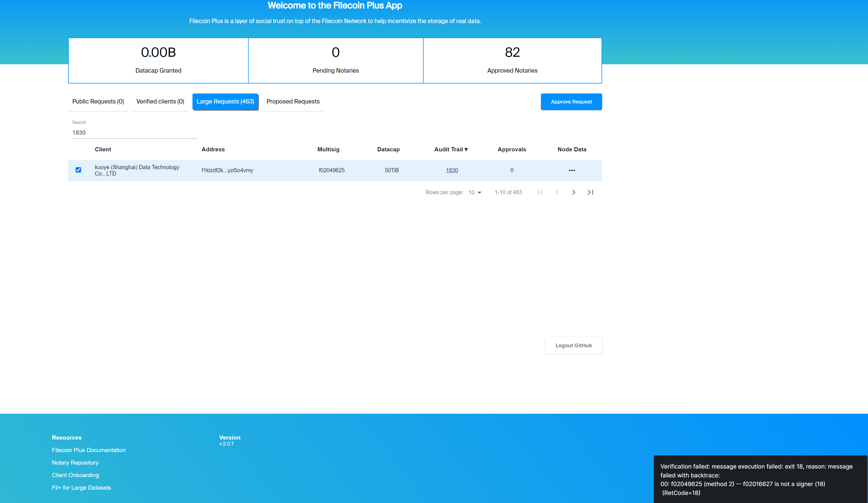Open audit trail 1830
The image size is (868, 503).
[x=452, y=170]
